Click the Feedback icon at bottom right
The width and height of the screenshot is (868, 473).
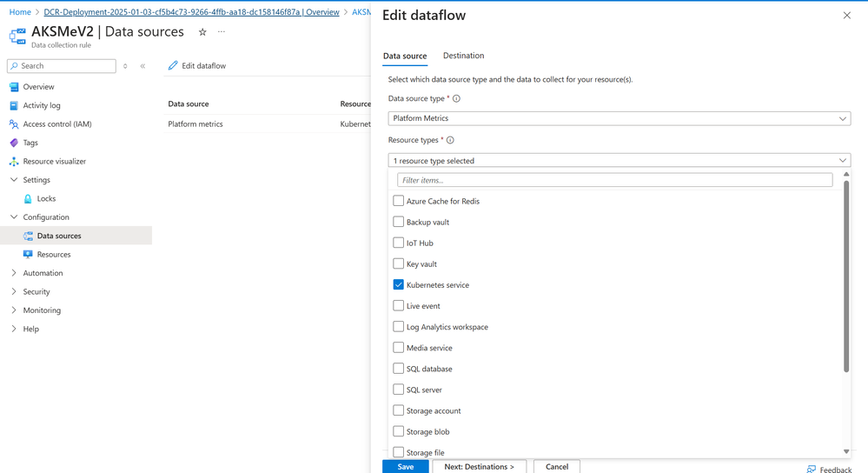pos(811,470)
